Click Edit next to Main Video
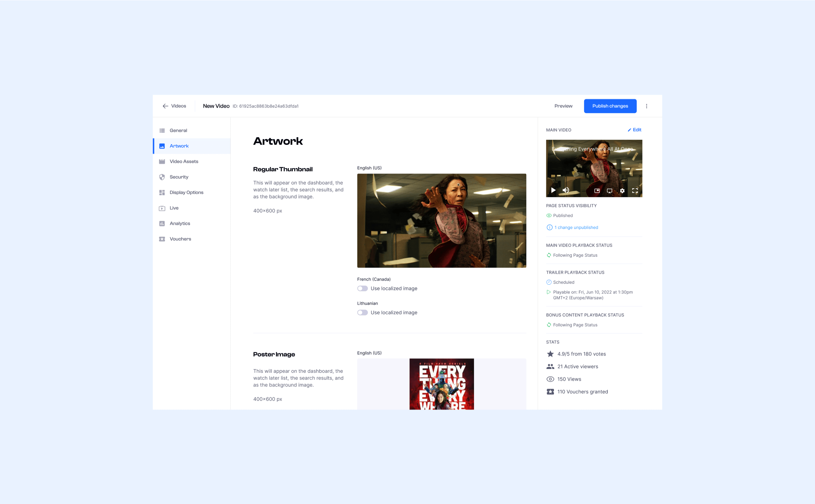The height and width of the screenshot is (504, 815). click(x=635, y=130)
